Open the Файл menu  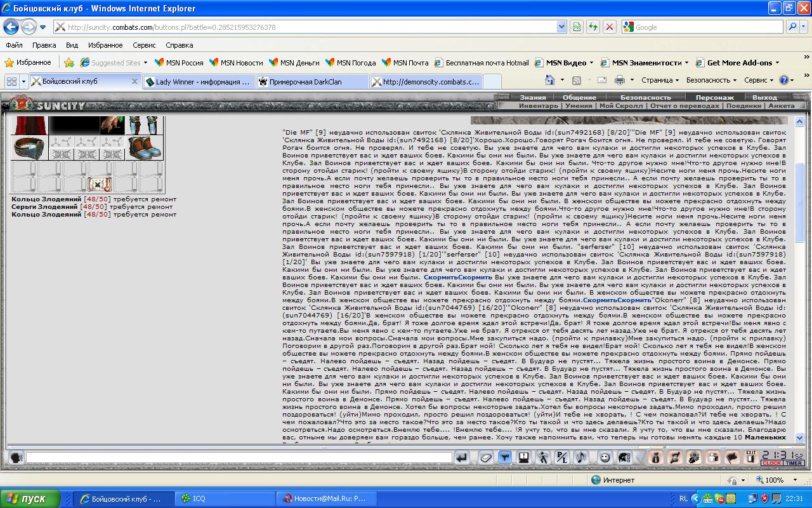coord(14,45)
